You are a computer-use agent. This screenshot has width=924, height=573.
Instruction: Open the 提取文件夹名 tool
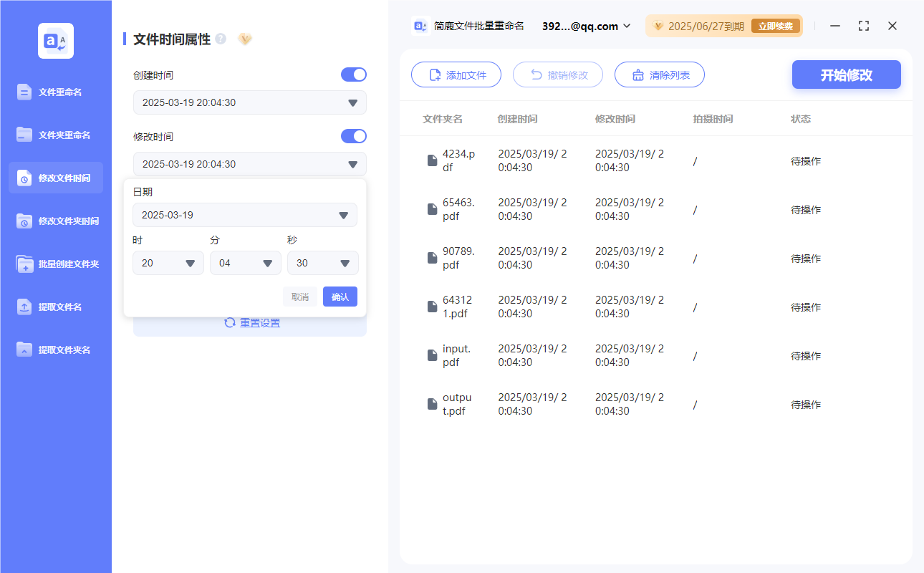tap(55, 350)
